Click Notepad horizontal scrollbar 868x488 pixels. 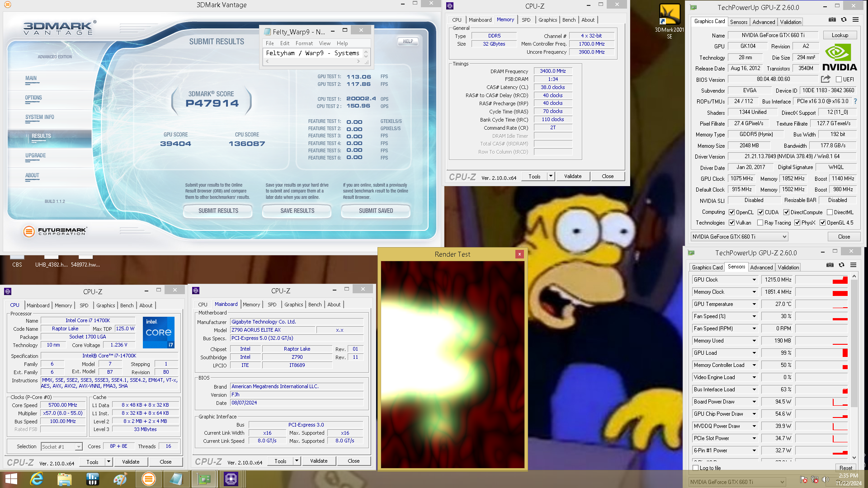click(x=313, y=61)
